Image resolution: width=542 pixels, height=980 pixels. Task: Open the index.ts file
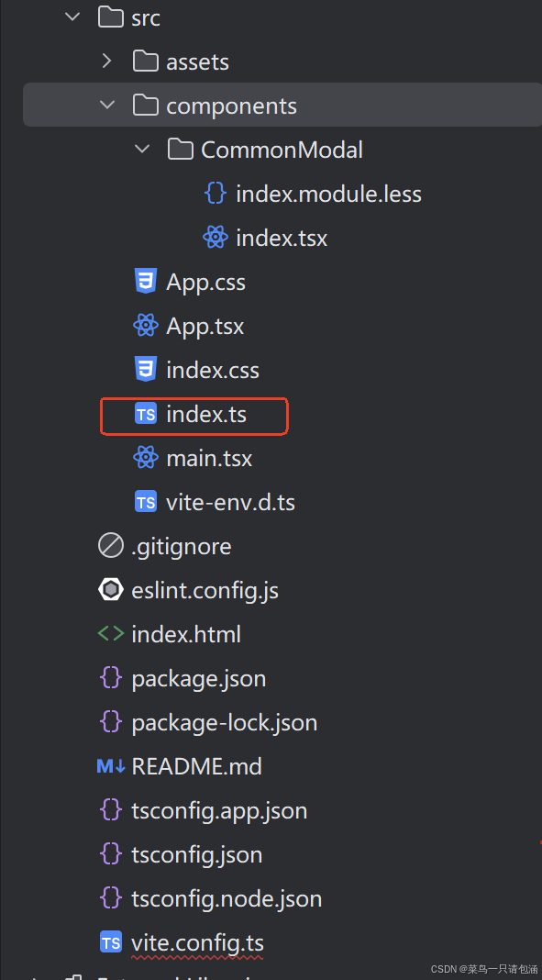[x=206, y=415]
